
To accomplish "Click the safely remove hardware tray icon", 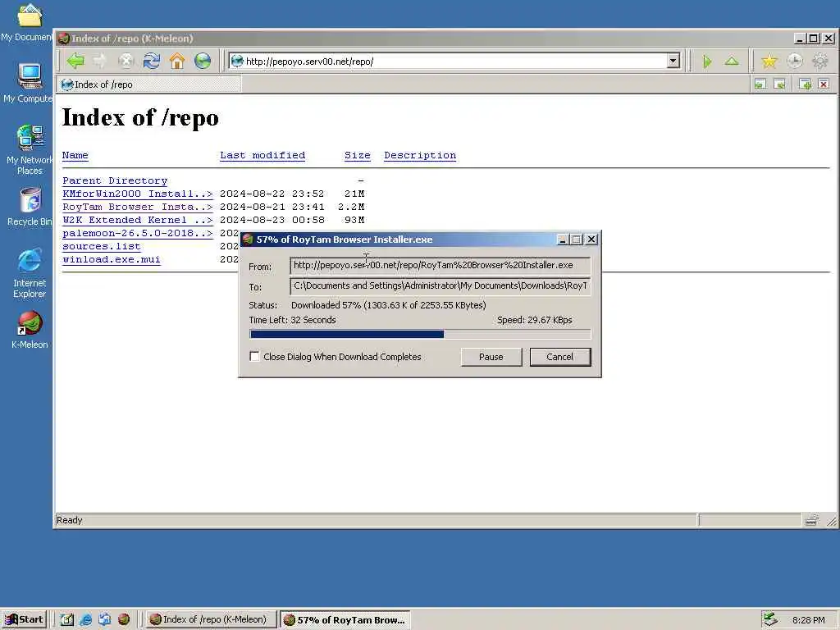I will [x=770, y=619].
